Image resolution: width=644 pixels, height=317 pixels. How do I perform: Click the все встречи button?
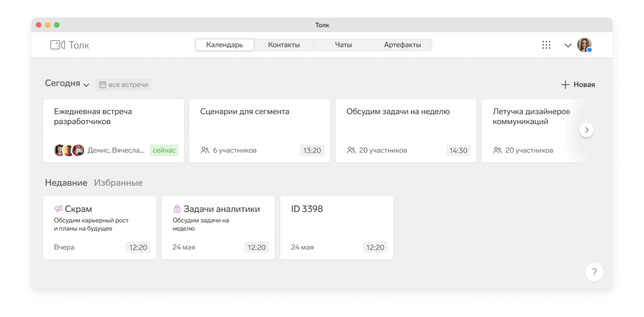(123, 85)
